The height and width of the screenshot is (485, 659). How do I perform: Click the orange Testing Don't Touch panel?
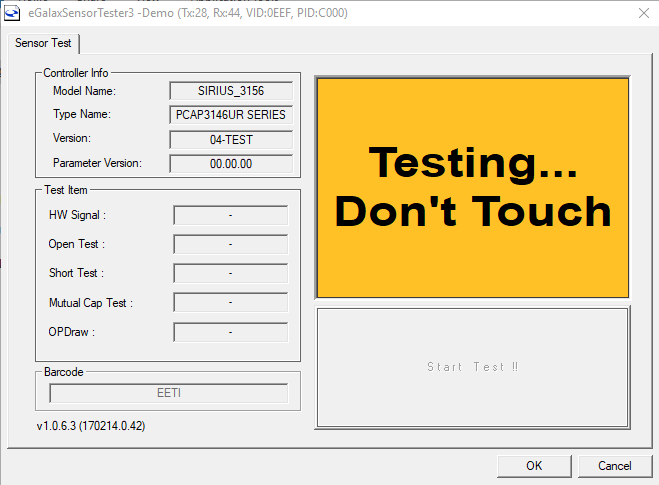point(472,187)
